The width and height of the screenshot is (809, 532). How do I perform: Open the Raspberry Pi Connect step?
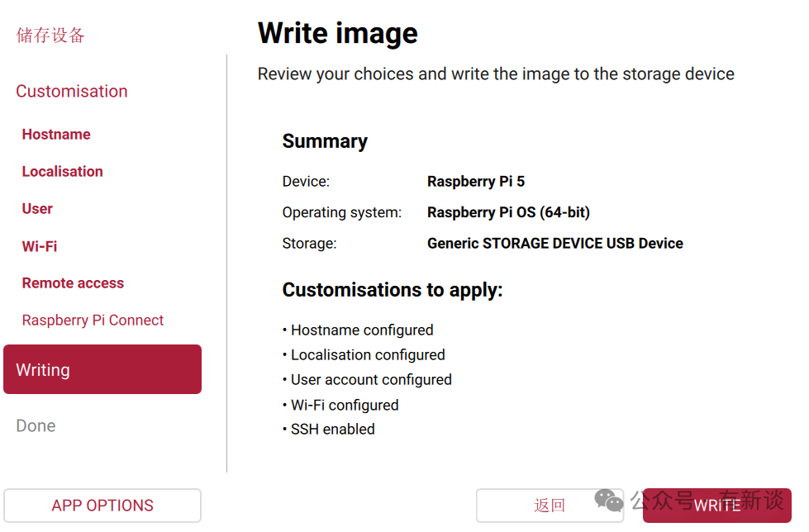click(x=93, y=321)
